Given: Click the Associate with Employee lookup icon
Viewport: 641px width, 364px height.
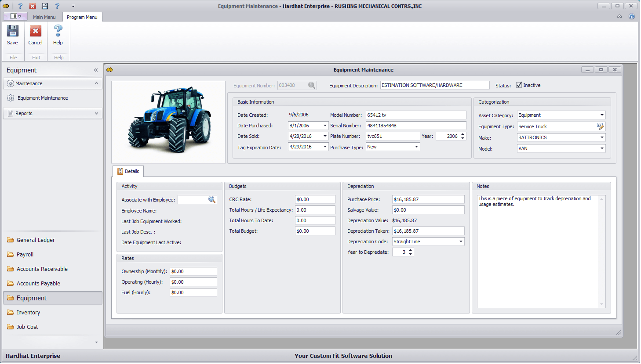Looking at the screenshot, I should pyautogui.click(x=212, y=200).
